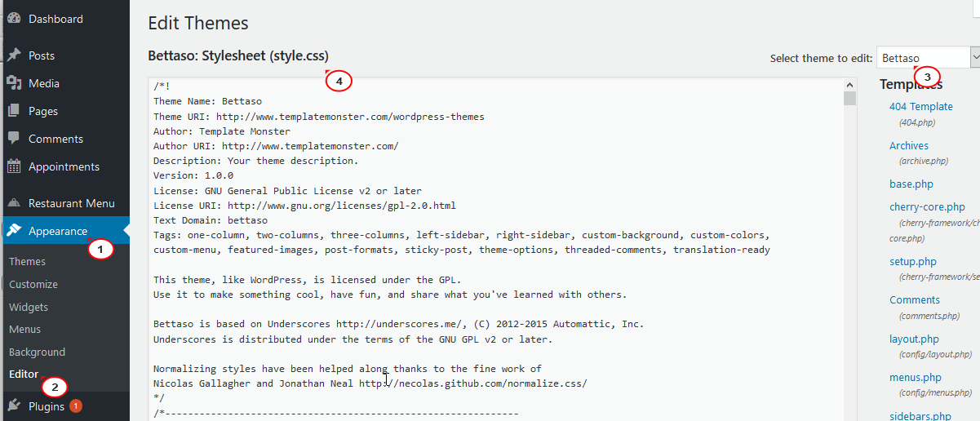The width and height of the screenshot is (980, 421).
Task: Open cherry-core.php template
Action: 927,207
